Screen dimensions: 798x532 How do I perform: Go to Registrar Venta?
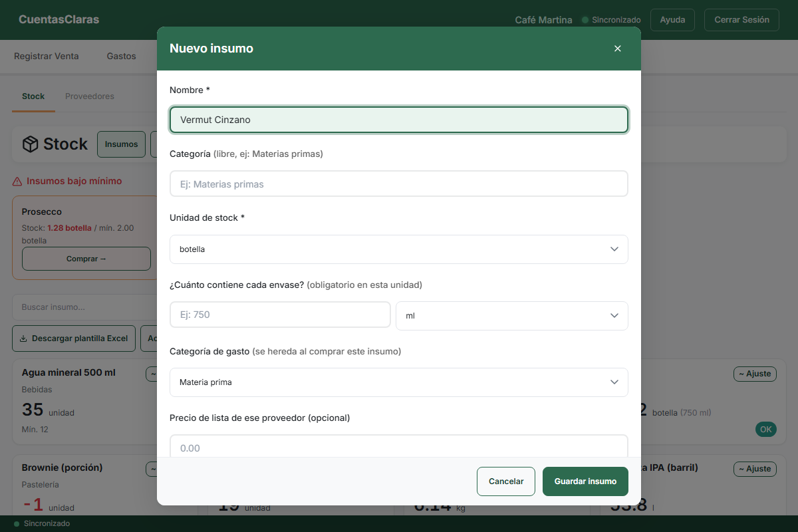(47, 57)
